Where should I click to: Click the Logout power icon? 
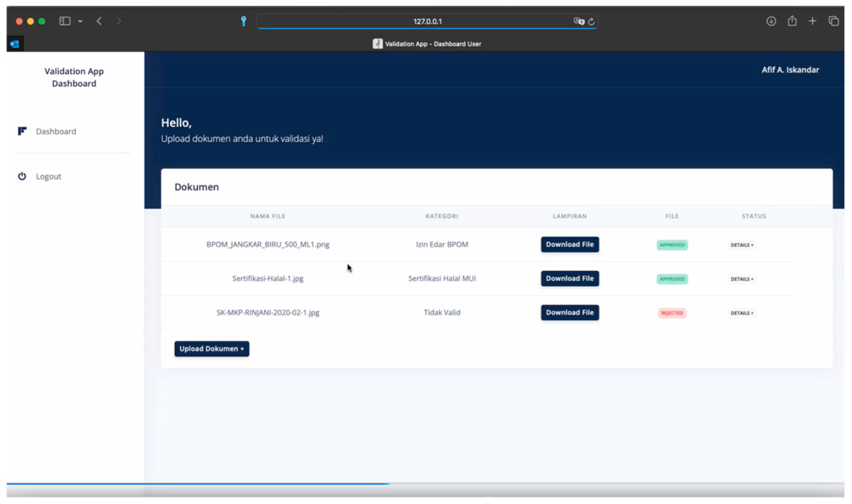[22, 176]
